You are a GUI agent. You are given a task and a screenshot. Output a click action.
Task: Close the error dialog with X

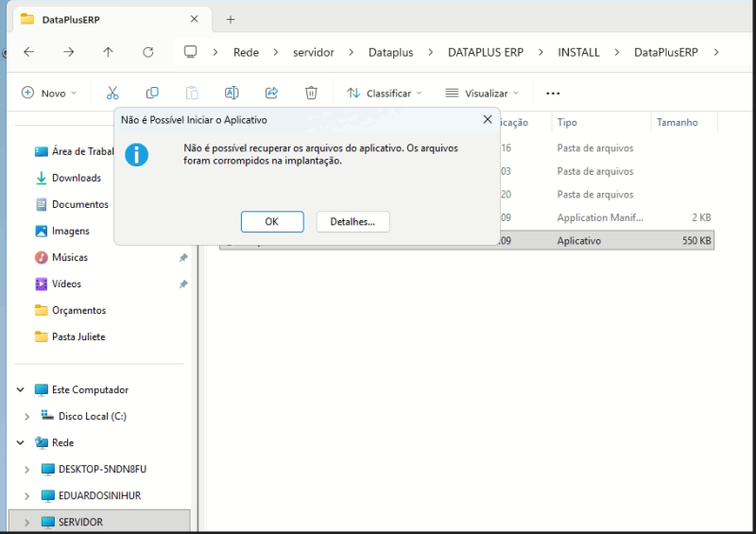coord(488,119)
